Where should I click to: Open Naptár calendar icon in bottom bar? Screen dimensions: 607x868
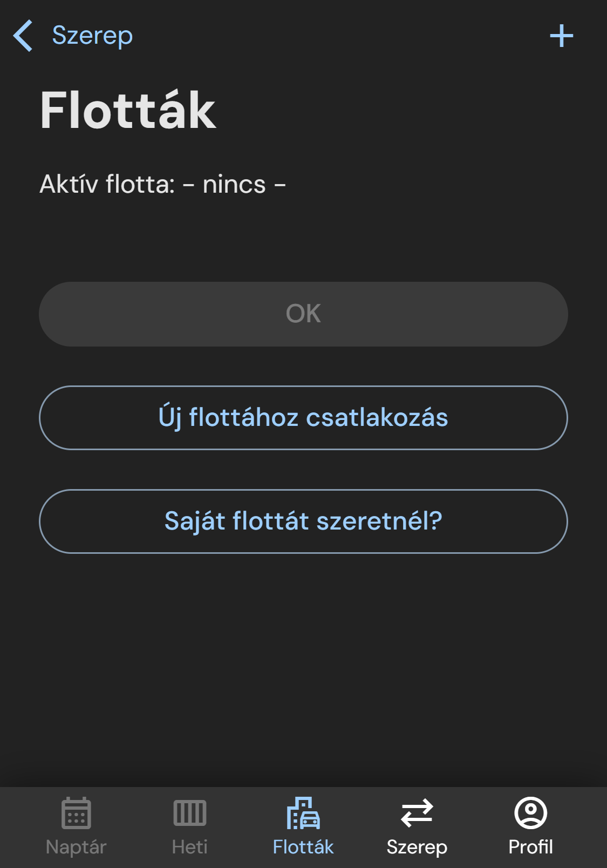pos(76,812)
